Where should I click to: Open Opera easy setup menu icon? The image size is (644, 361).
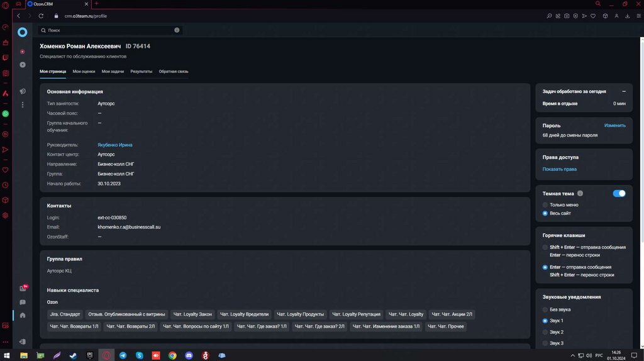point(639,16)
